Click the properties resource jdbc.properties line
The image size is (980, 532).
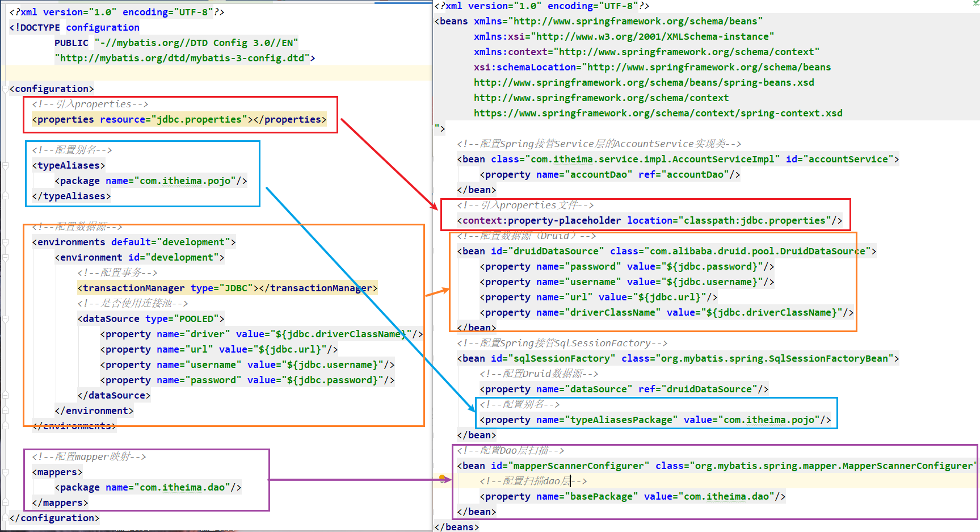click(179, 119)
